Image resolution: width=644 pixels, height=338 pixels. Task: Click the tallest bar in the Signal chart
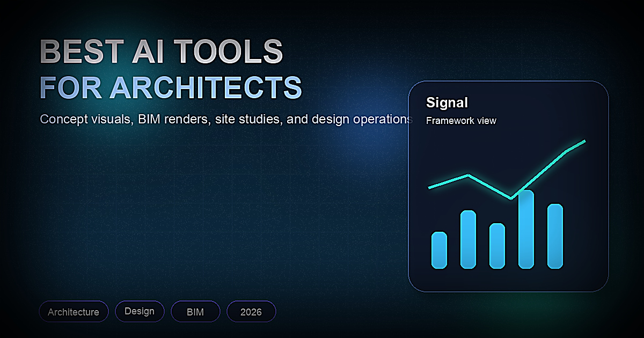tap(526, 229)
